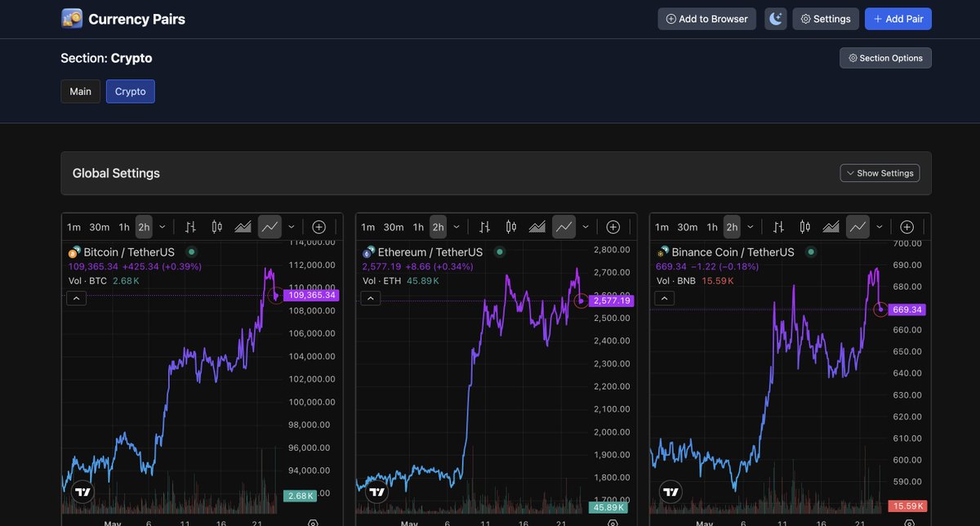Click Ethereum market status green dot
The image size is (980, 526).
[x=499, y=252]
